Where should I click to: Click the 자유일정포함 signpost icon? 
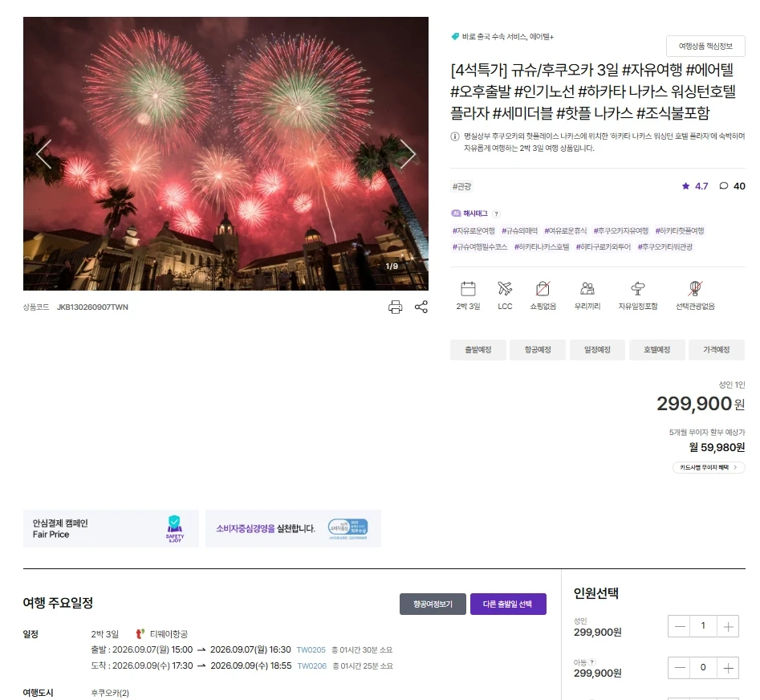point(637,289)
